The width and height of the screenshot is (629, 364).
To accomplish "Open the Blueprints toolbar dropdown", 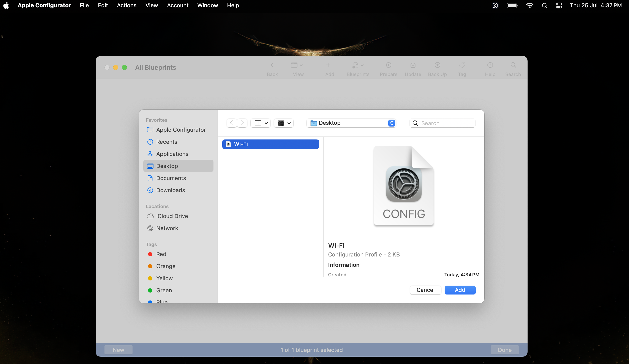I will click(x=358, y=69).
